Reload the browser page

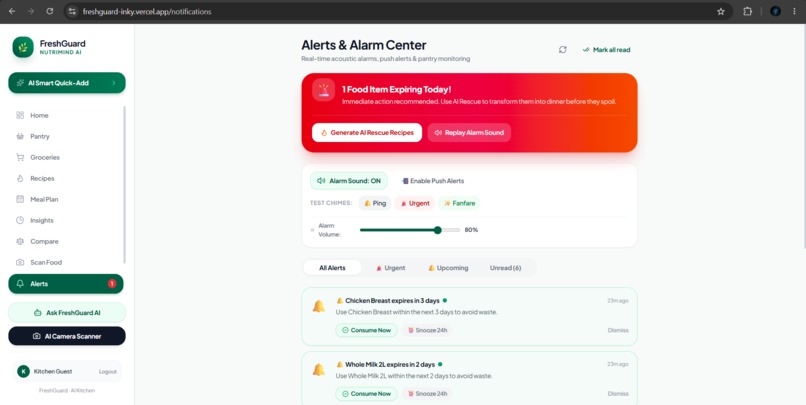pos(50,11)
